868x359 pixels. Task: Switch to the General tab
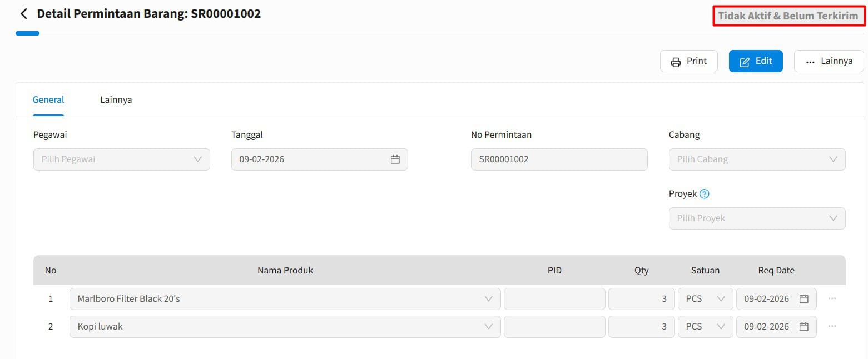click(x=48, y=100)
